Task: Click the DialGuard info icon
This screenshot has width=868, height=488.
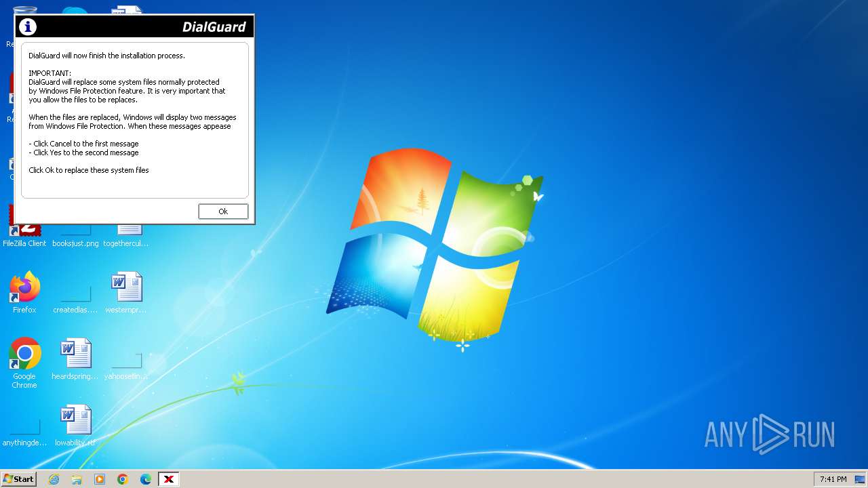Action: [28, 26]
